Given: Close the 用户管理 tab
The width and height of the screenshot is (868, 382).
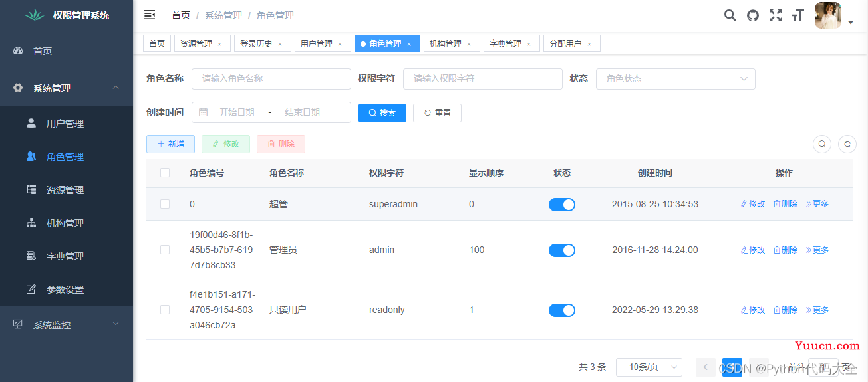Looking at the screenshot, I should [340, 44].
